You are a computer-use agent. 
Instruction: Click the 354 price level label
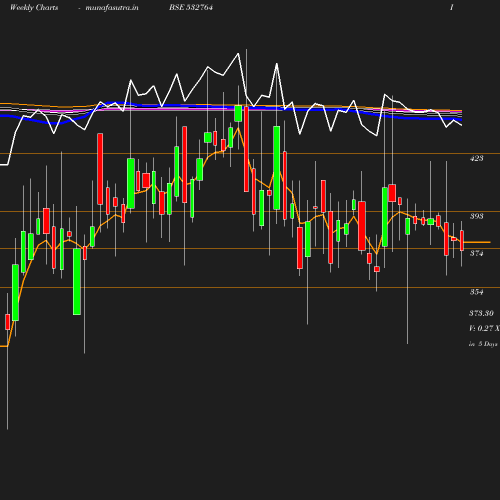point(477,292)
